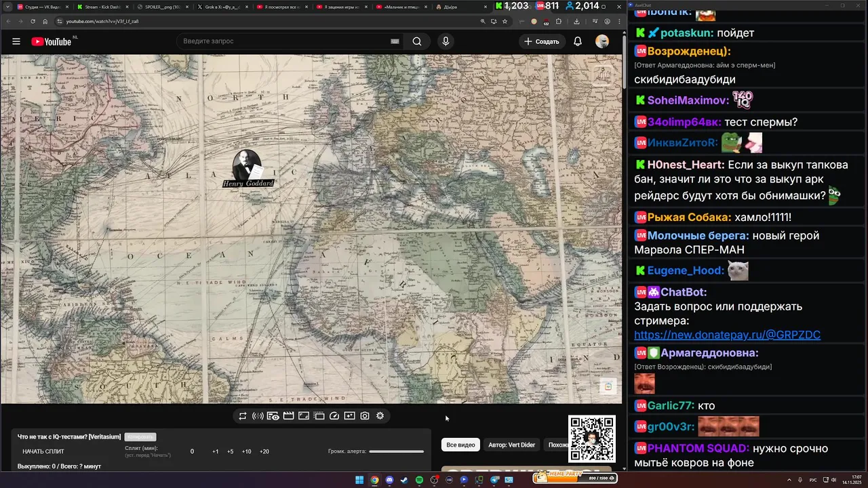Select the 'Автор: Vert Dider' chip
Image resolution: width=868 pixels, height=488 pixels.
coord(512,445)
